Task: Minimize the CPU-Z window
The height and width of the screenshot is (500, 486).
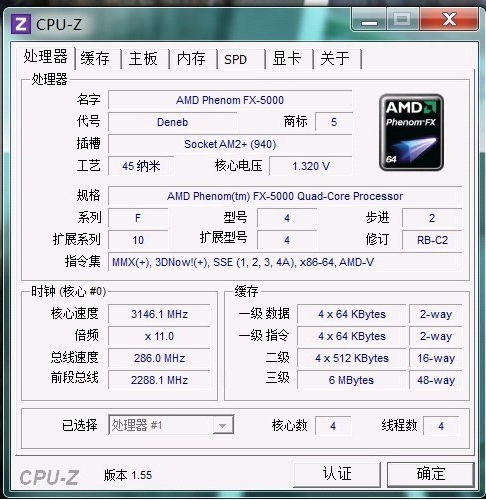Action: pos(369,20)
